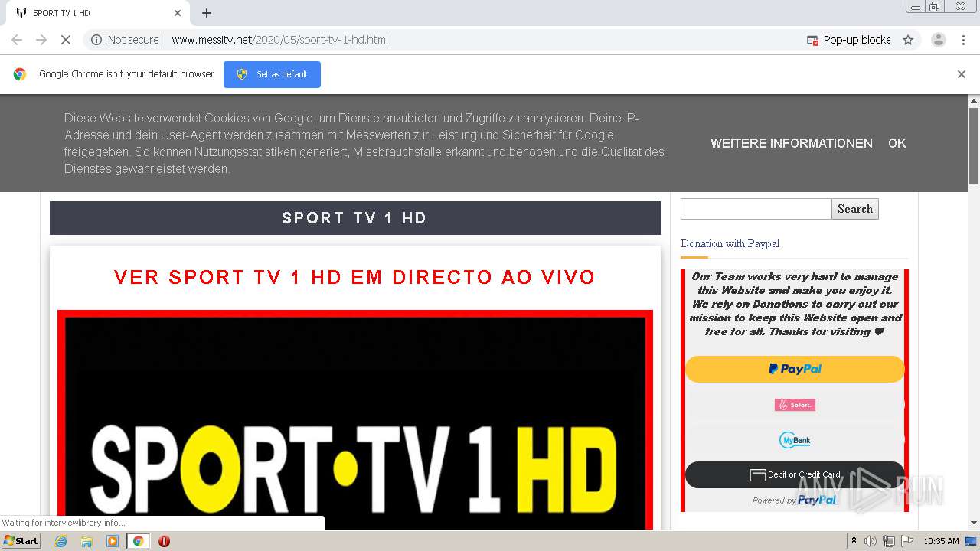Click the site search text field
980x551 pixels.
(756, 209)
